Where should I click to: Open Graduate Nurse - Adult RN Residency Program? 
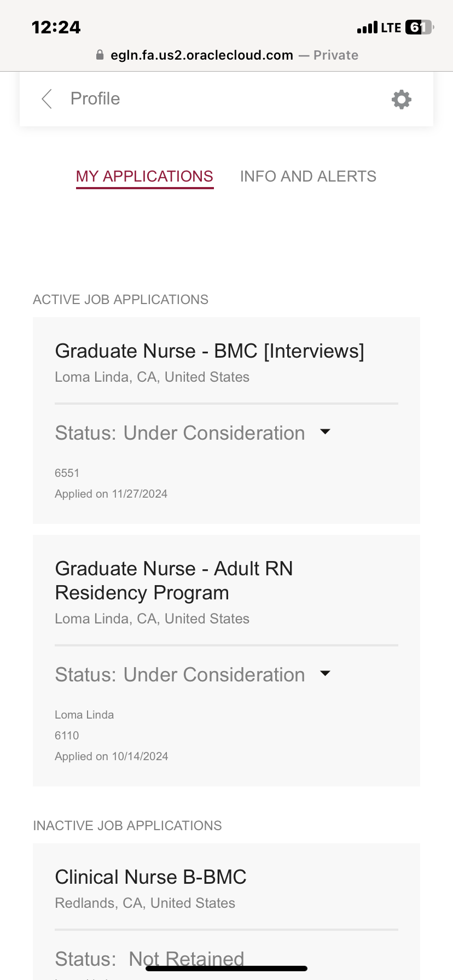point(174,581)
